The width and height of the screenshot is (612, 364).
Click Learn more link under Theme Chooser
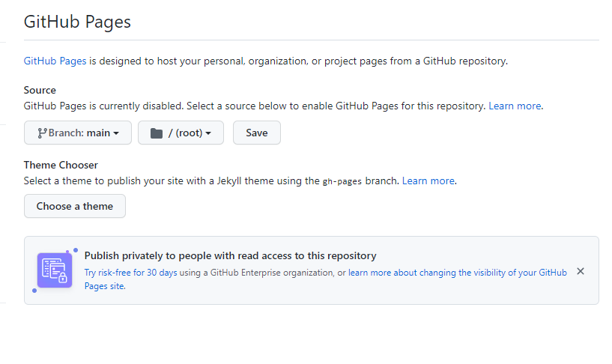point(428,181)
